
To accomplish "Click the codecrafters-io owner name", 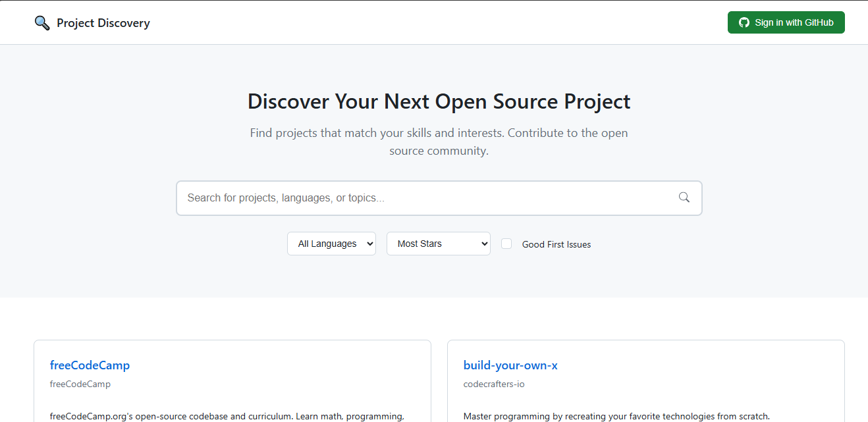I will point(494,384).
